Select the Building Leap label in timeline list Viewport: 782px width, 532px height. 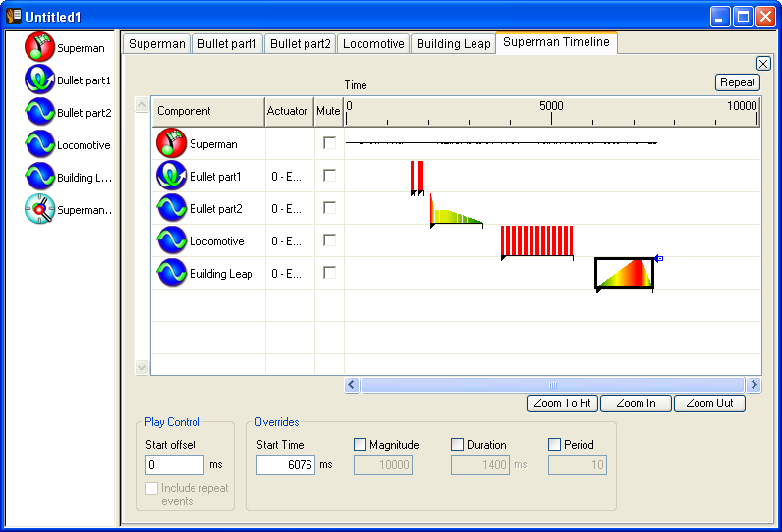click(x=221, y=274)
